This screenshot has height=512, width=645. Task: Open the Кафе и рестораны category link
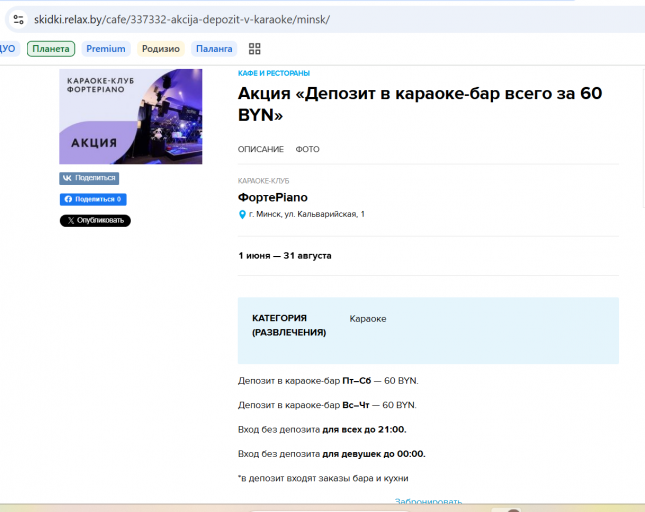click(x=274, y=73)
